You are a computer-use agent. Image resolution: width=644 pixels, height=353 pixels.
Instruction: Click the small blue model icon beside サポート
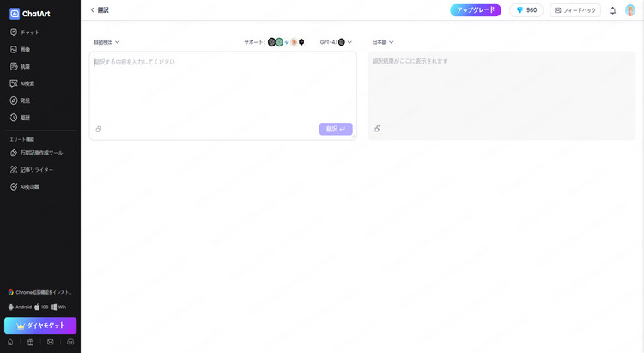pyautogui.click(x=286, y=42)
